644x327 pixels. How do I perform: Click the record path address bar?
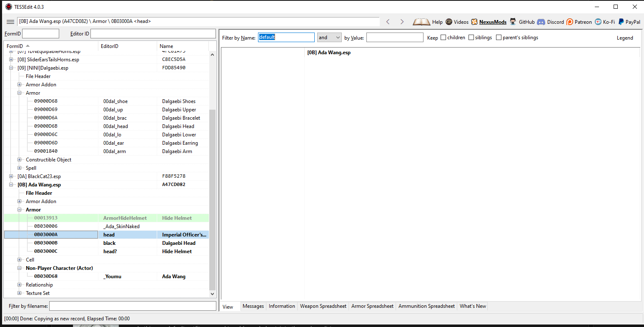point(198,22)
